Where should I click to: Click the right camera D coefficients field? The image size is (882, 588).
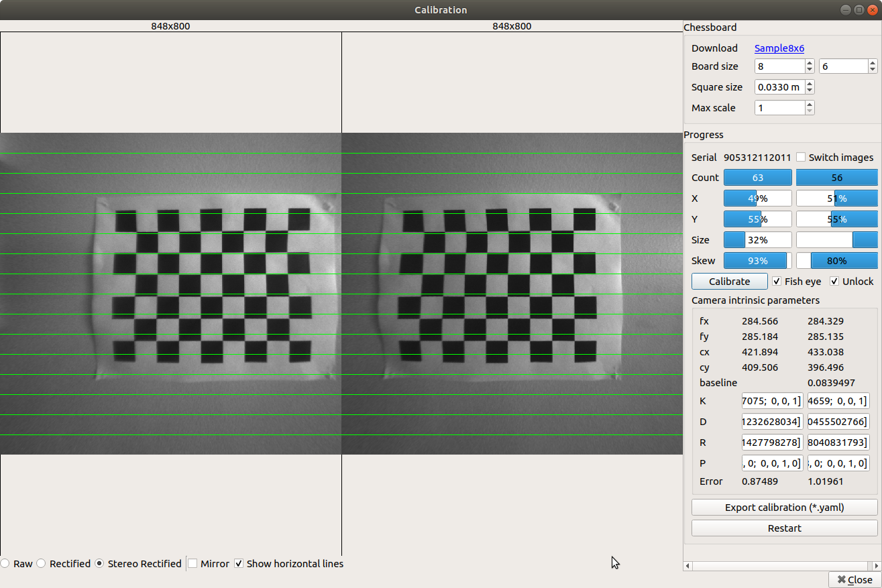(838, 422)
